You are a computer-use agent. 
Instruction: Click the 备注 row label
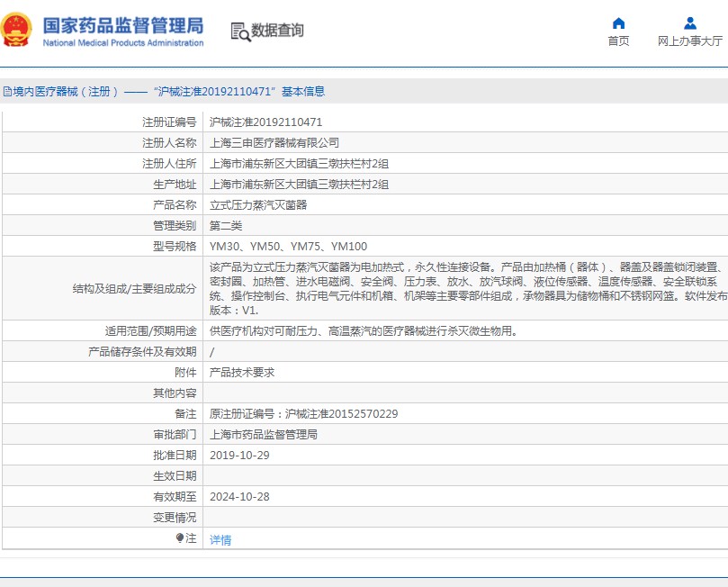185,414
